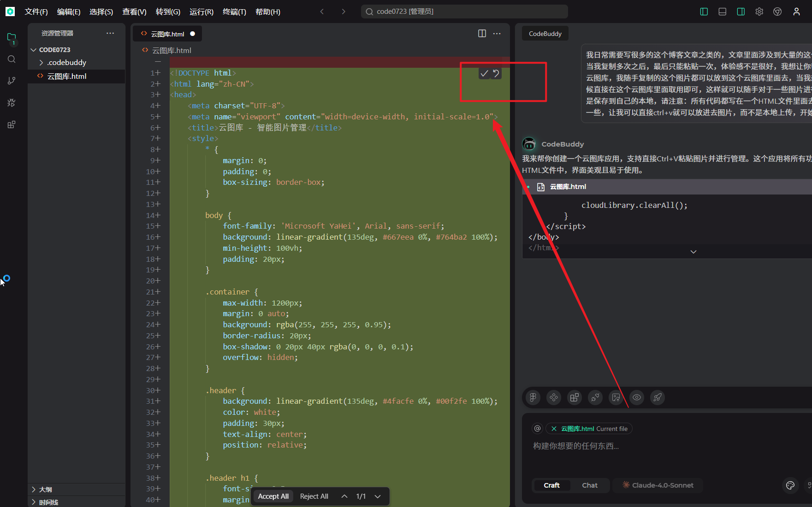Click the 云图库.html breadcrumb
The height and width of the screenshot is (507, 812).
click(x=172, y=50)
